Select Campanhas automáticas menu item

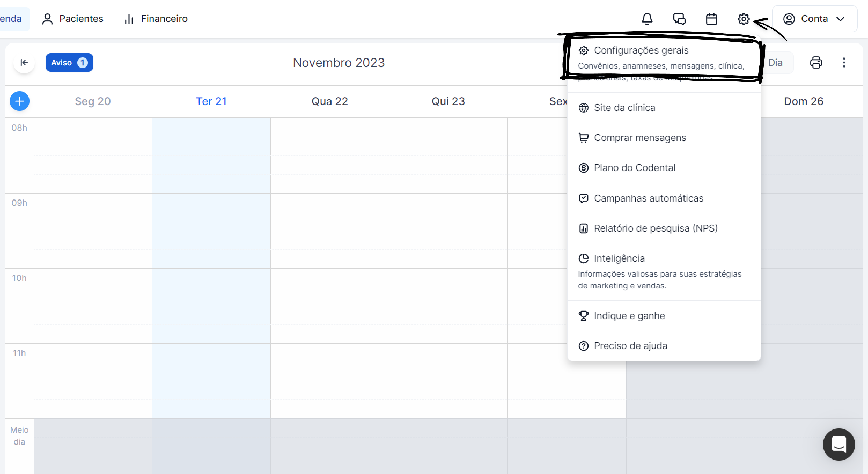tap(648, 198)
